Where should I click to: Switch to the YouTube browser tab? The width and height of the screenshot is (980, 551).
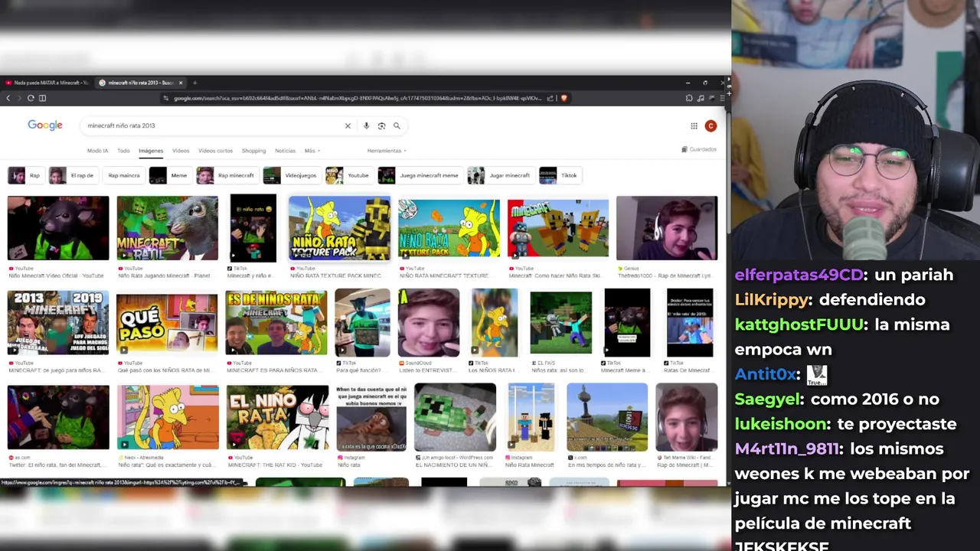click(x=47, y=83)
